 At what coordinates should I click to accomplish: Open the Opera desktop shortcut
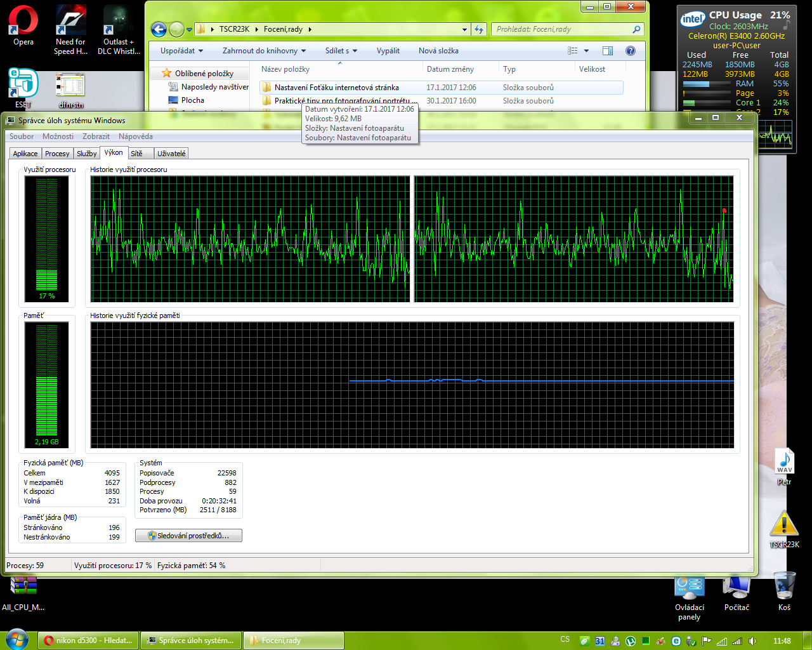point(23,22)
